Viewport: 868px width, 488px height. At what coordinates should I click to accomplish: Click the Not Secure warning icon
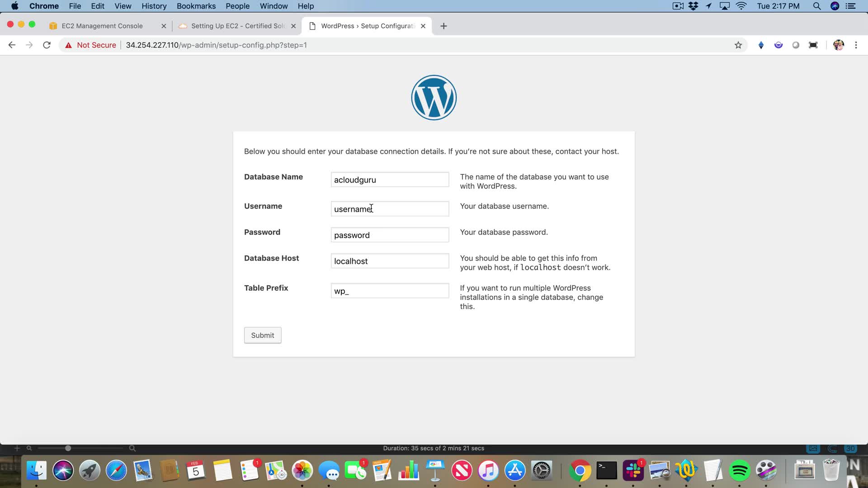pos(69,45)
